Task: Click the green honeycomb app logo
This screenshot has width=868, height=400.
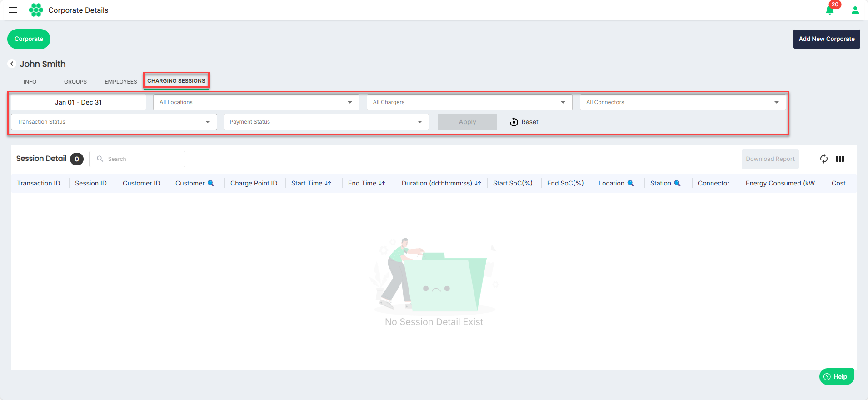Action: (36, 10)
